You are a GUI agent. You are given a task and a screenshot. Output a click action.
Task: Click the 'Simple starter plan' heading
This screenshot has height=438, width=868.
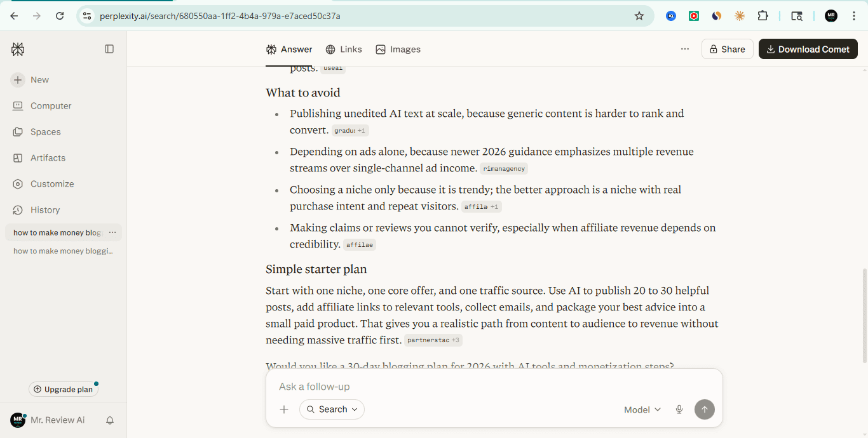(x=316, y=269)
